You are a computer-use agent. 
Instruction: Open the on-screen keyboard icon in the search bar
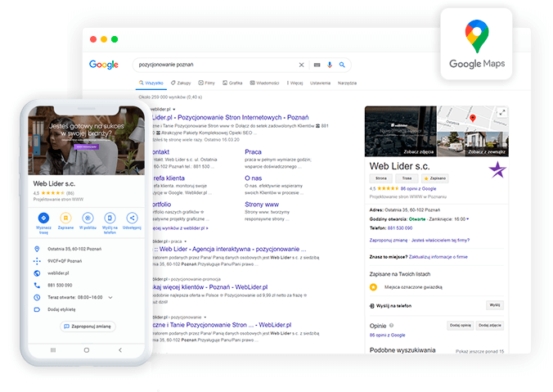point(317,65)
